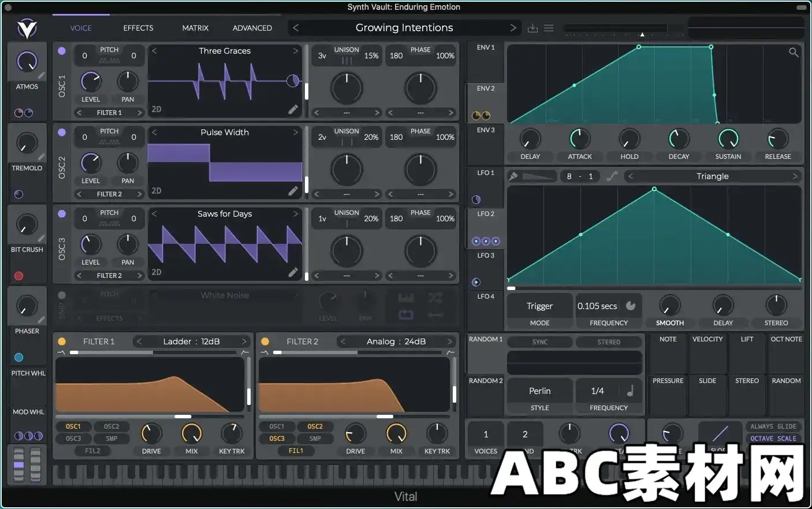Click the FIL1 input button in Filter 2
The image size is (812, 509).
click(296, 451)
